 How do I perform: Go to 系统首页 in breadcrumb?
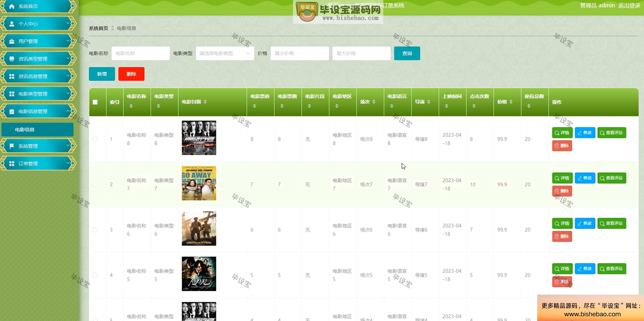99,28
